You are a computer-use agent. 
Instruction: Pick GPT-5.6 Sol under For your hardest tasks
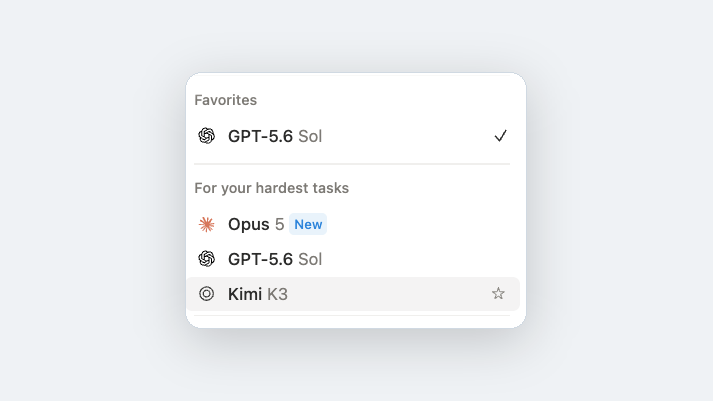point(353,259)
